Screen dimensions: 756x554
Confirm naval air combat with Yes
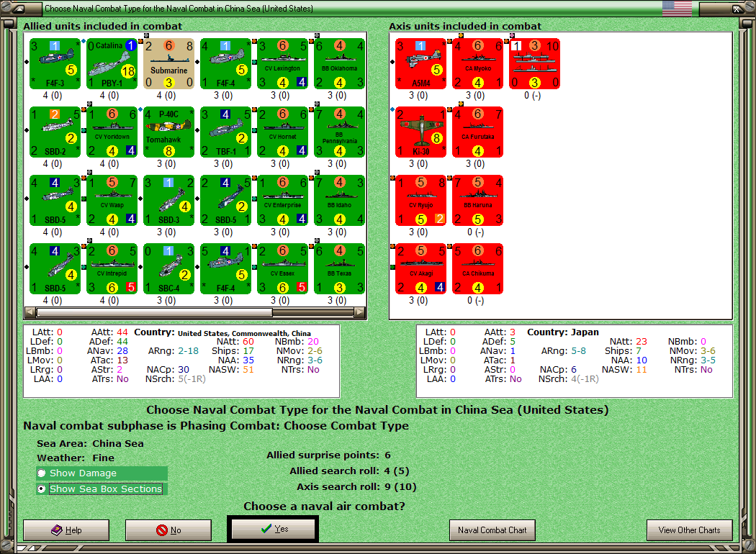click(274, 529)
